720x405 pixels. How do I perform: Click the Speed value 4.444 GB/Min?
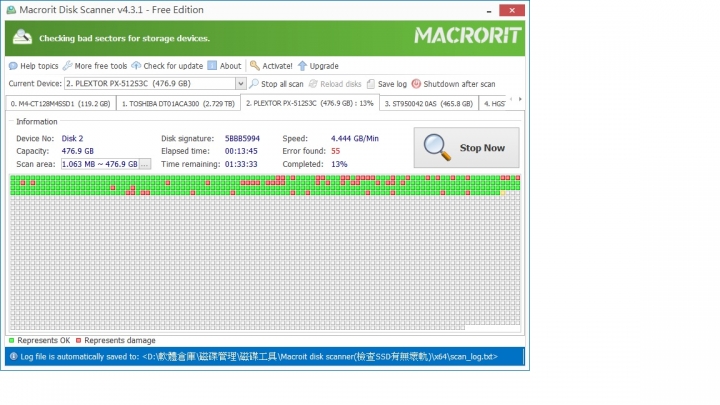tap(355, 138)
